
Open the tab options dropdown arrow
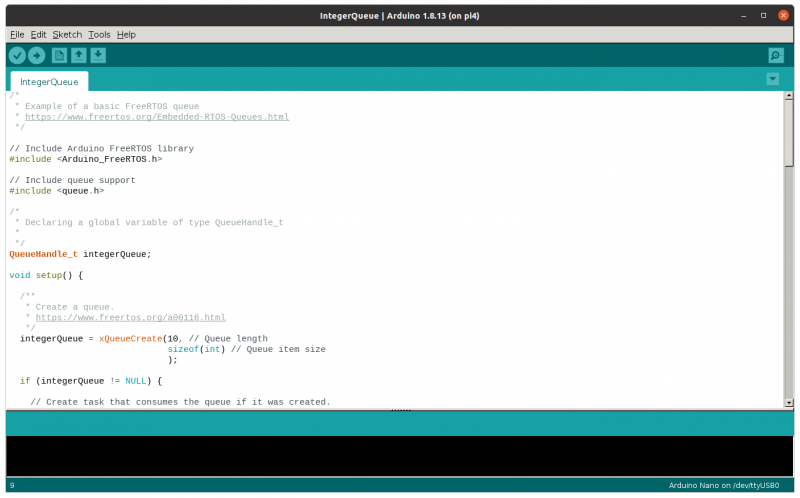tap(772, 79)
